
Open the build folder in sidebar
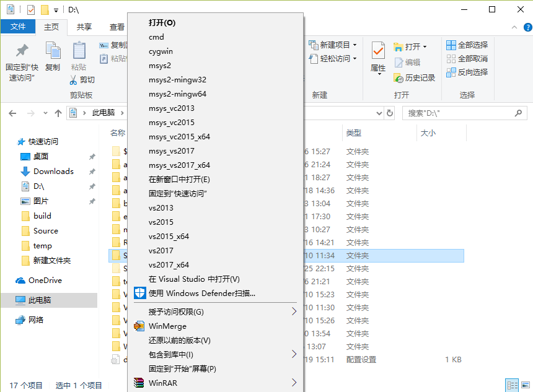click(x=42, y=216)
